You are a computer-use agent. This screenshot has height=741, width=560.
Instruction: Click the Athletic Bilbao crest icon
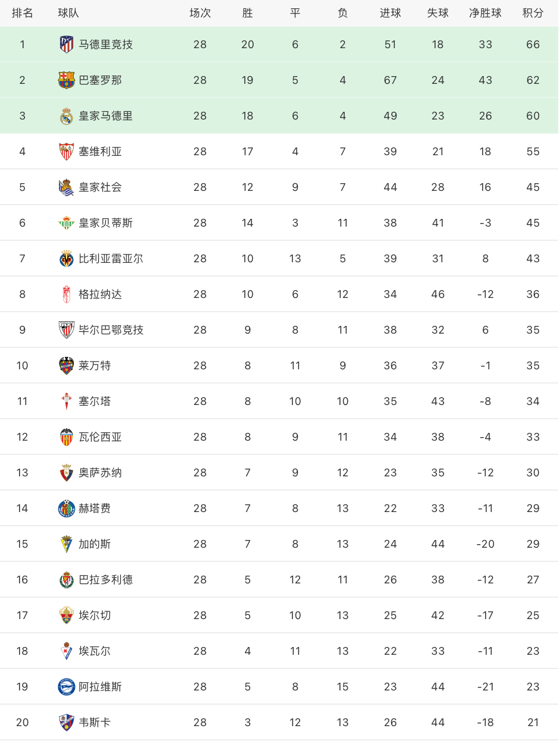tap(67, 329)
